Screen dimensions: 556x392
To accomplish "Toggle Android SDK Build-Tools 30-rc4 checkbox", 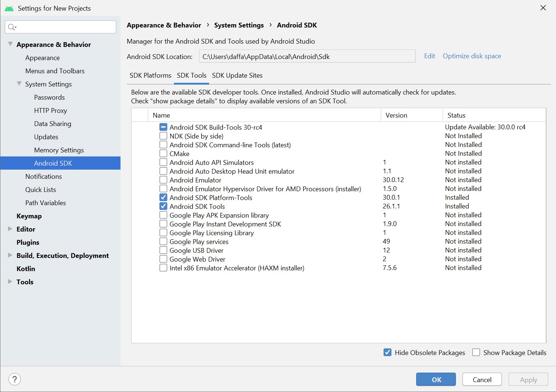I will (x=163, y=127).
